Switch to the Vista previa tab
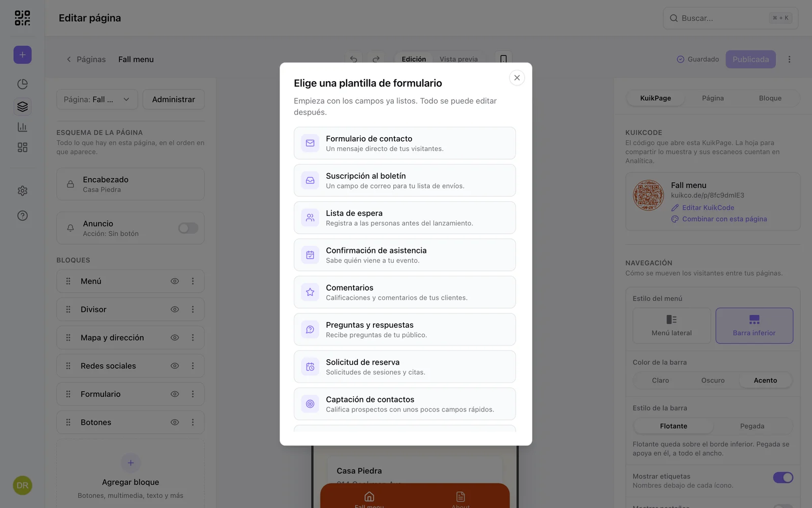Image resolution: width=812 pixels, height=508 pixels. coord(459,59)
